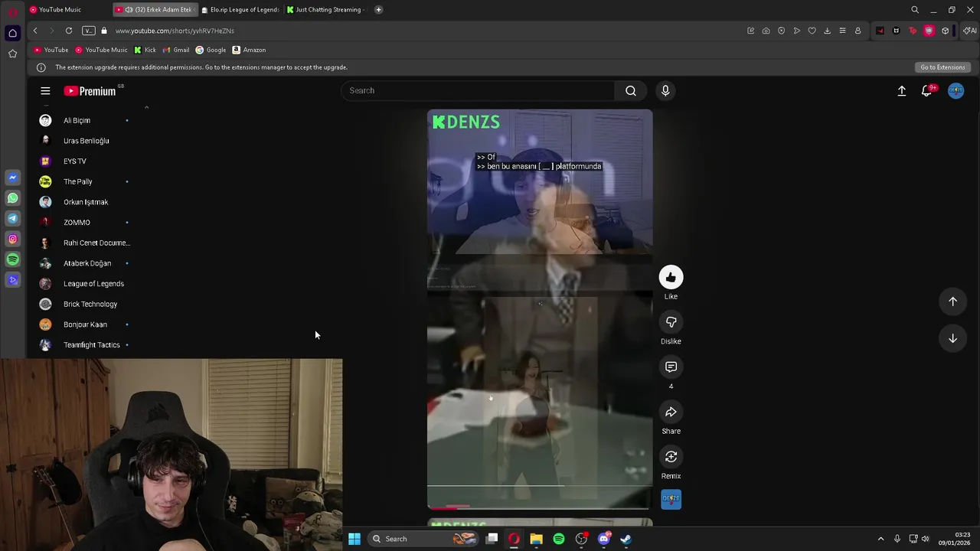Image resolution: width=980 pixels, height=551 pixels.
Task: Open the Opera ad blocker shield
Action: [781, 31]
